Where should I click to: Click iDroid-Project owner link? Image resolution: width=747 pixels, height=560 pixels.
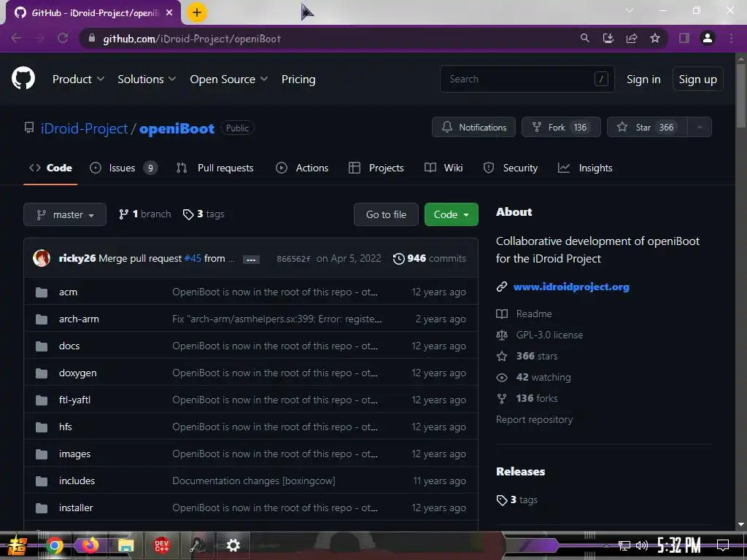click(85, 128)
